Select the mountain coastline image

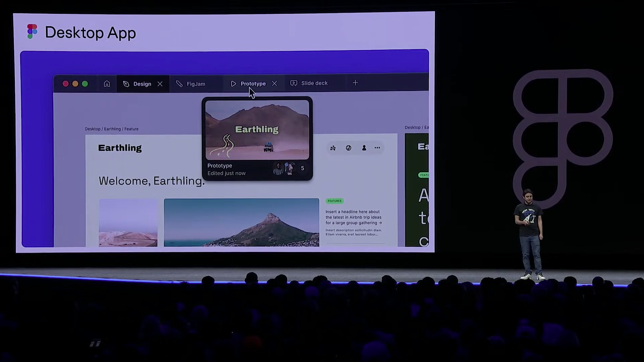[241, 222]
